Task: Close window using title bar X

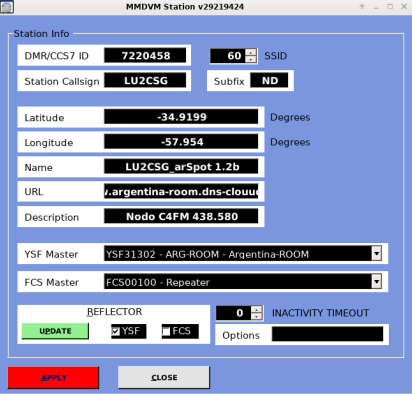Action: tap(404, 6)
